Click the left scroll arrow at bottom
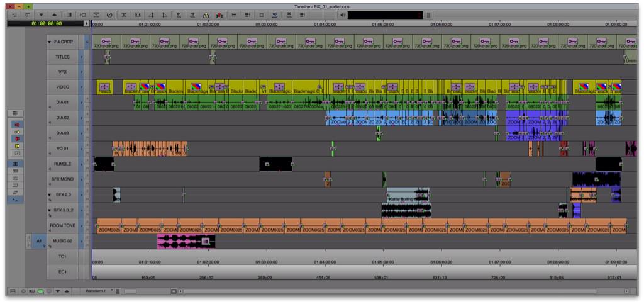 click(x=180, y=291)
